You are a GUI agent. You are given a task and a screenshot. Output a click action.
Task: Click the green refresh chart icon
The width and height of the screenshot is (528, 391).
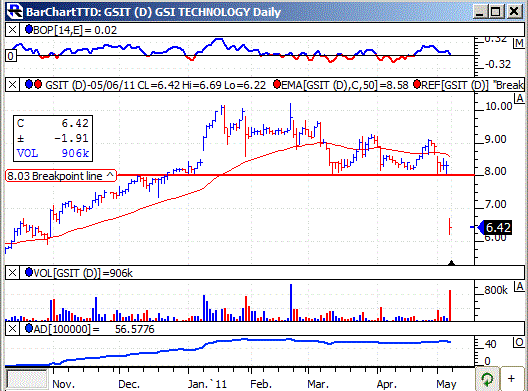click(x=487, y=379)
